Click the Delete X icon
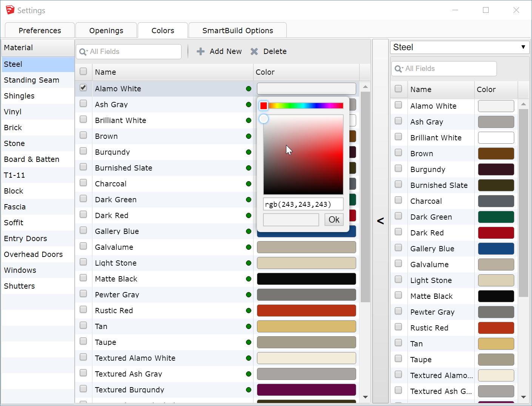This screenshot has height=406, width=532. click(254, 51)
